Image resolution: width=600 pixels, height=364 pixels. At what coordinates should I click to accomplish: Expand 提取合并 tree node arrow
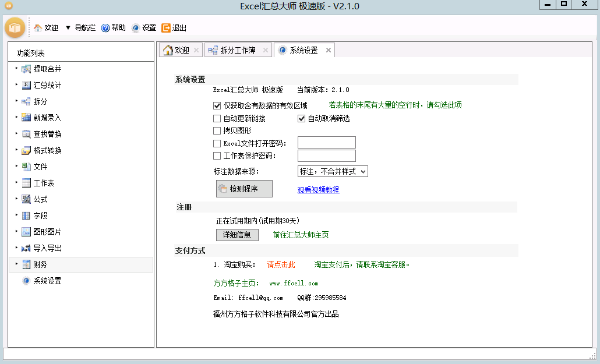click(16, 68)
